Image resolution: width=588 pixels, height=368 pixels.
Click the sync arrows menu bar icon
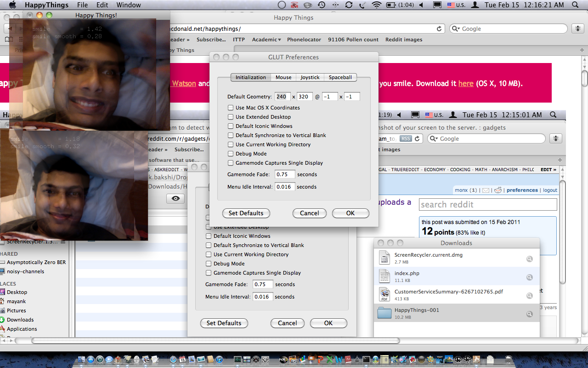point(349,5)
